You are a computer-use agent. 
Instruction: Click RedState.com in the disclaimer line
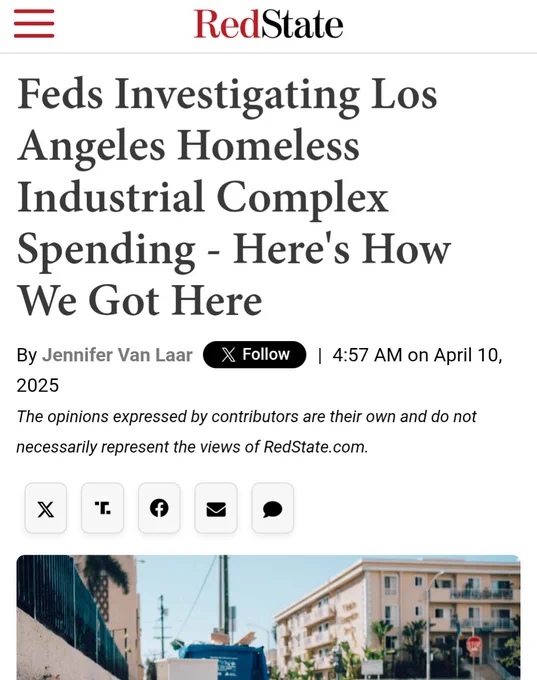point(315,447)
